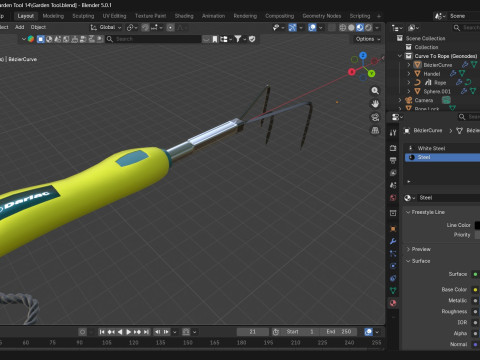
Task: Expand the Rope outliner item
Action: [x=409, y=82]
